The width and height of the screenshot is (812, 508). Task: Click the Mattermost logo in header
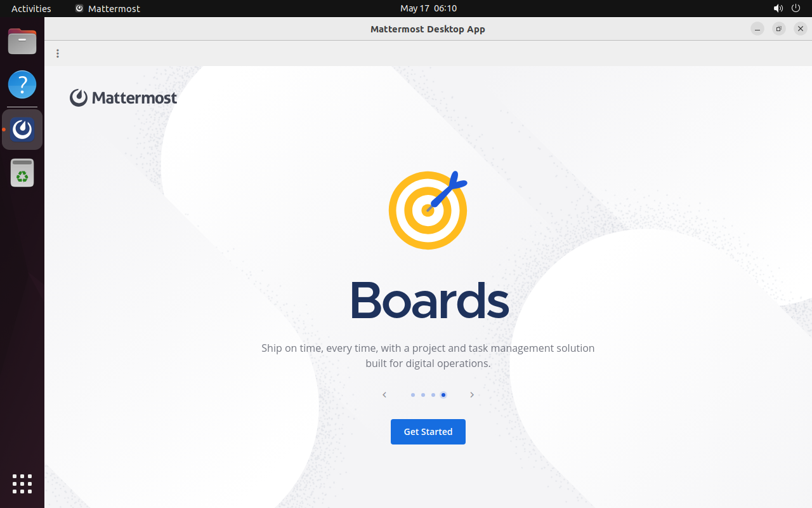click(123, 98)
